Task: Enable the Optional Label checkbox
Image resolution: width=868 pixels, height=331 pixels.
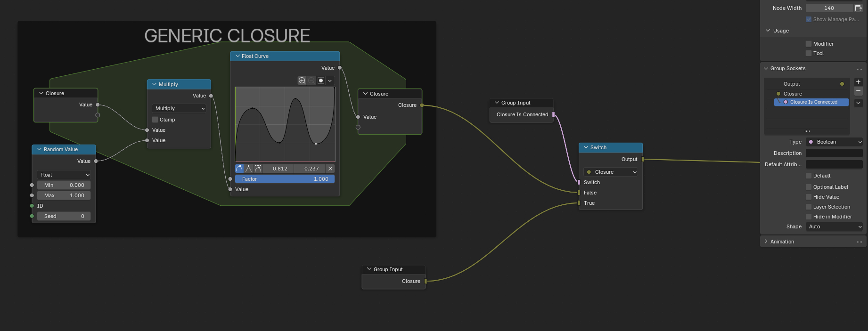Action: [x=809, y=187]
